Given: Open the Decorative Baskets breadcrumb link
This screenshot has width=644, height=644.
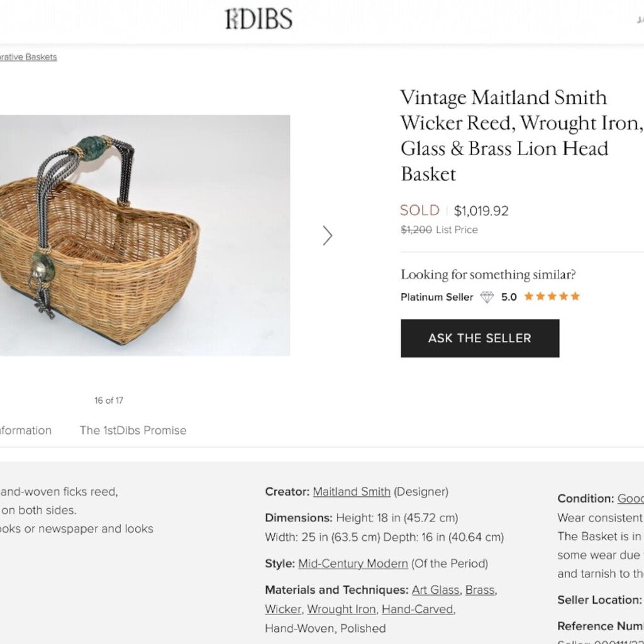Looking at the screenshot, I should point(28,57).
